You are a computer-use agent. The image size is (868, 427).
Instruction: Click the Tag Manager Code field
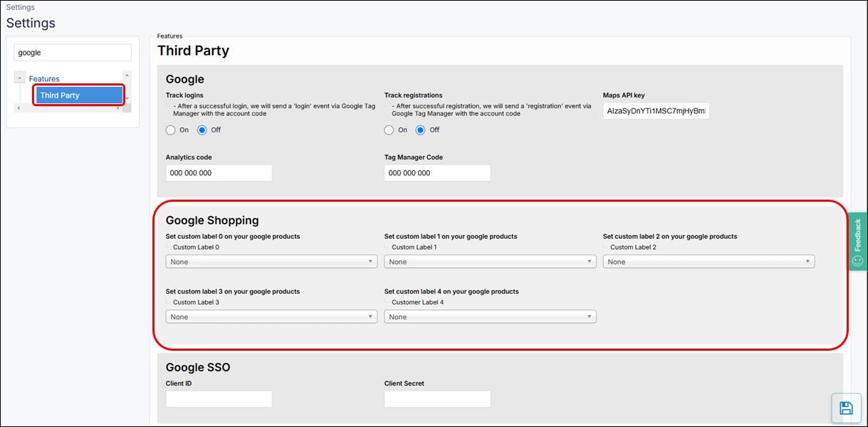click(x=436, y=173)
